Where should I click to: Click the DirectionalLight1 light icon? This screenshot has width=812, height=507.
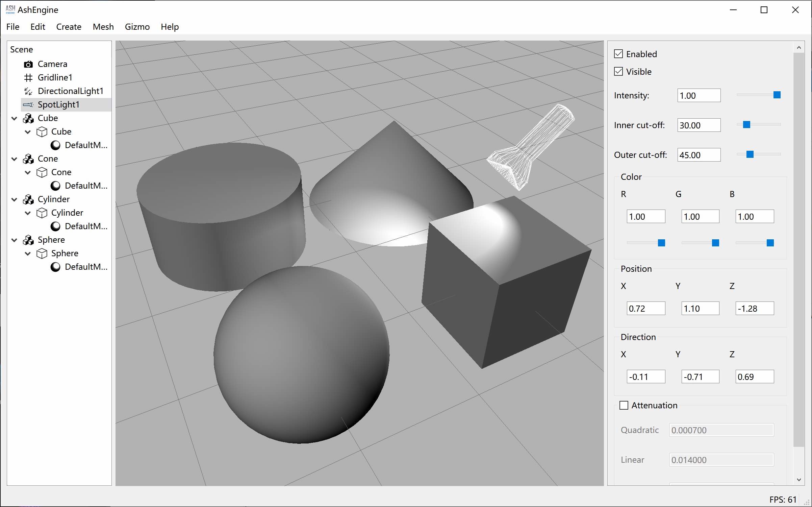click(x=28, y=91)
